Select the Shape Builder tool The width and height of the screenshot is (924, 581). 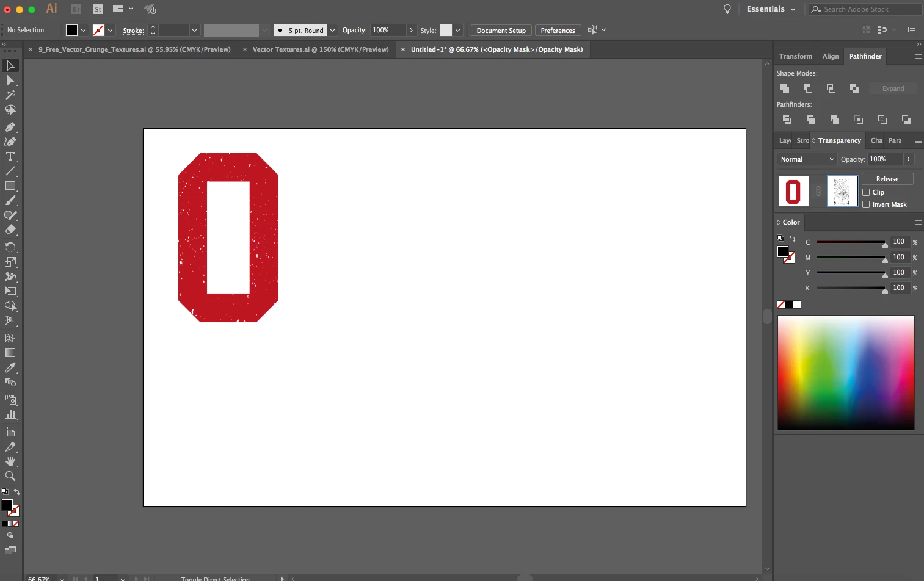(10, 306)
